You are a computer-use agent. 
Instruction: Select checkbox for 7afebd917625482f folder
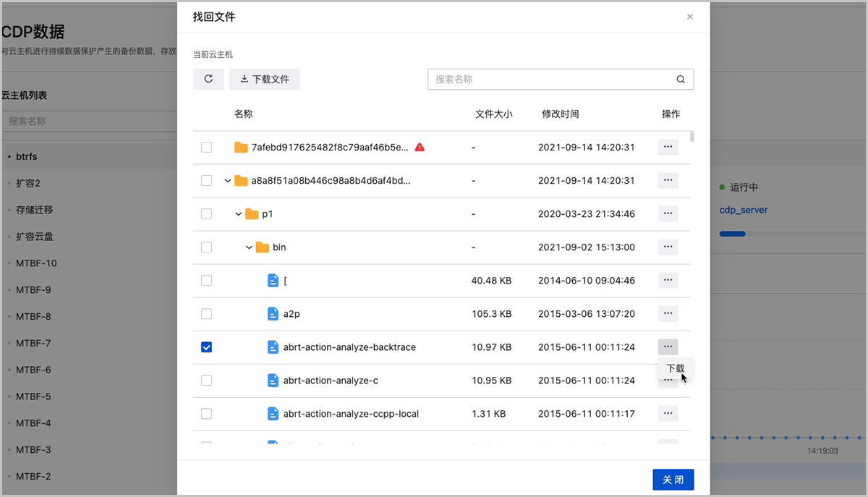pos(207,148)
